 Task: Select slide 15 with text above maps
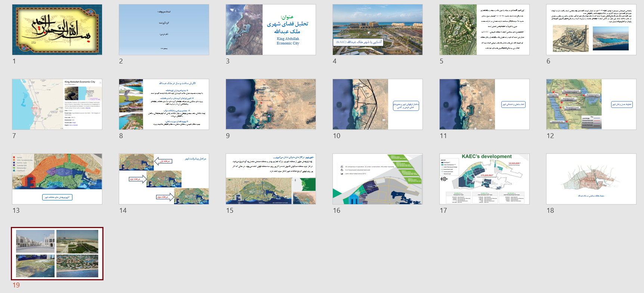tap(271, 179)
